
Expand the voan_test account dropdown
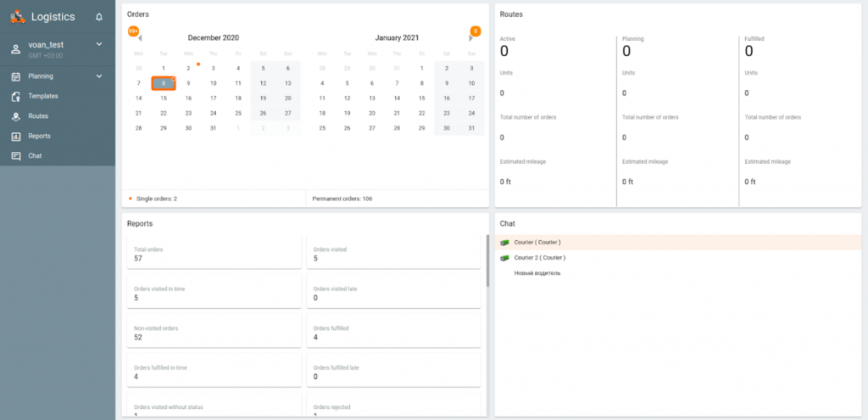pyautogui.click(x=99, y=43)
